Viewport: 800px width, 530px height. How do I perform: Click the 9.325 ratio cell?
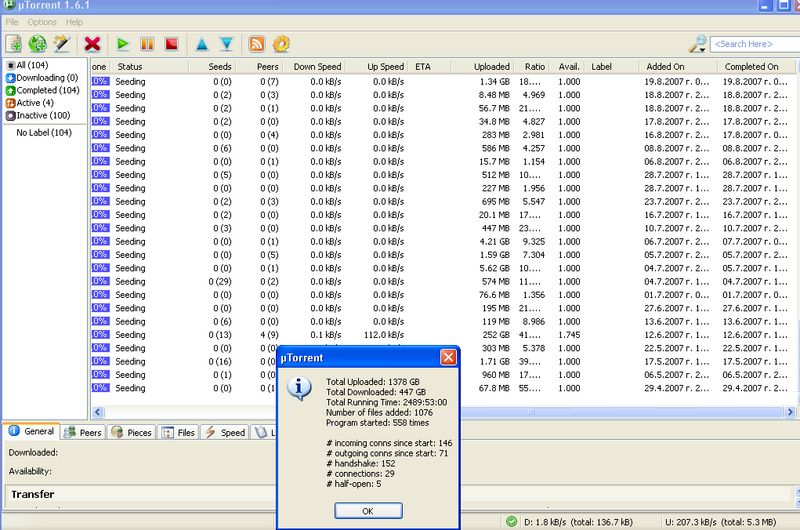coord(534,242)
